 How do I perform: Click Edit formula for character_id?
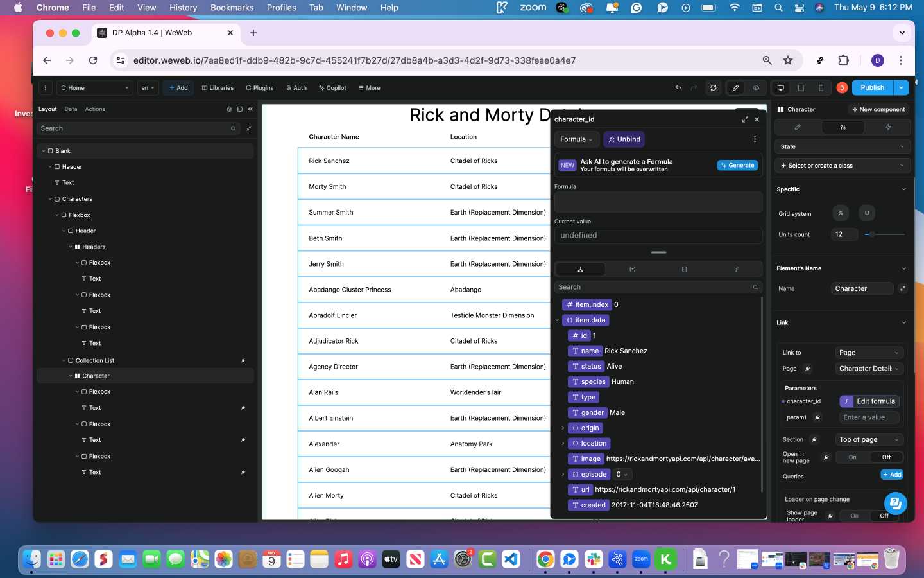869,401
